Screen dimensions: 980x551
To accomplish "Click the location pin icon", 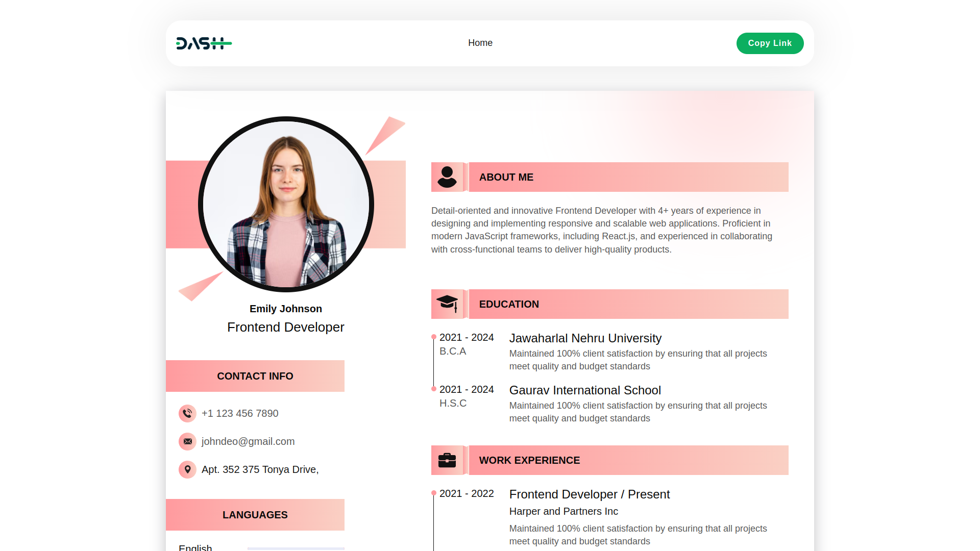I will (x=187, y=469).
